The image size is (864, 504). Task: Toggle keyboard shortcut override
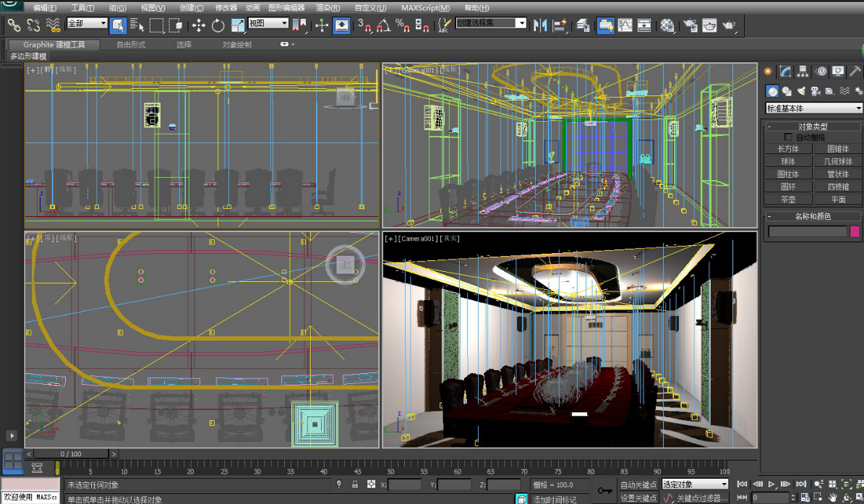pos(342,25)
